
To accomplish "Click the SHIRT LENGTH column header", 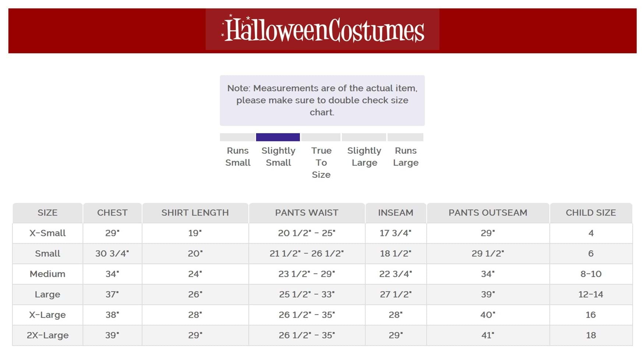I will click(195, 213).
